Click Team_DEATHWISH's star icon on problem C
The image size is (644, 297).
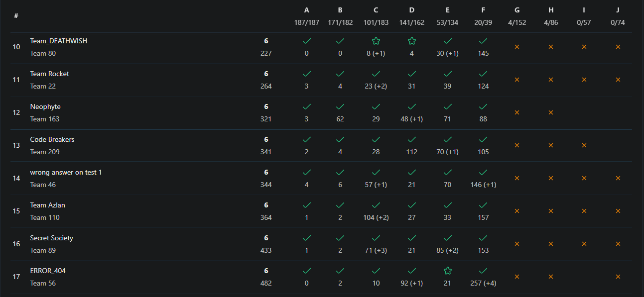click(376, 41)
